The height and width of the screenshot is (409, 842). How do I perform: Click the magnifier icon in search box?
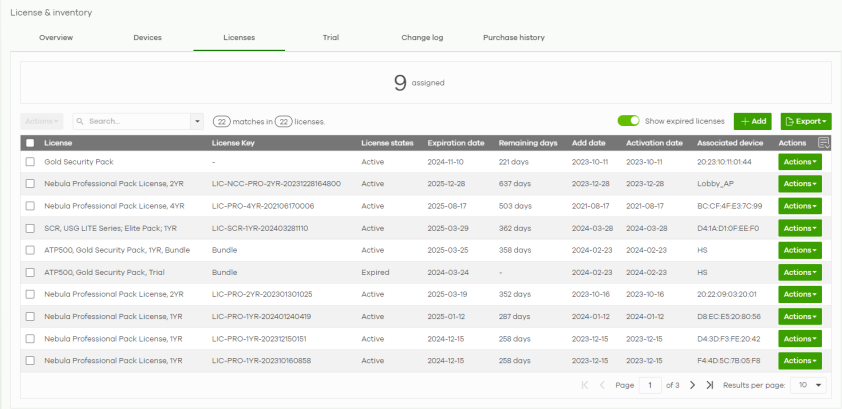78,121
